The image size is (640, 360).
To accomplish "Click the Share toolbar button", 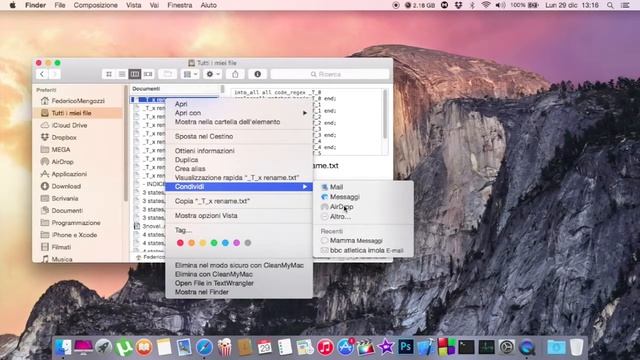I will click(235, 74).
